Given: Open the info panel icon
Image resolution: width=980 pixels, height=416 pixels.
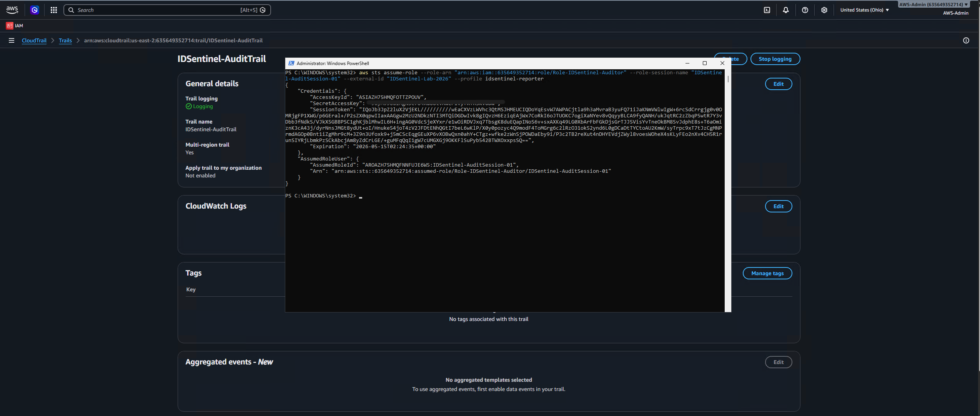Looking at the screenshot, I should click(x=966, y=40).
